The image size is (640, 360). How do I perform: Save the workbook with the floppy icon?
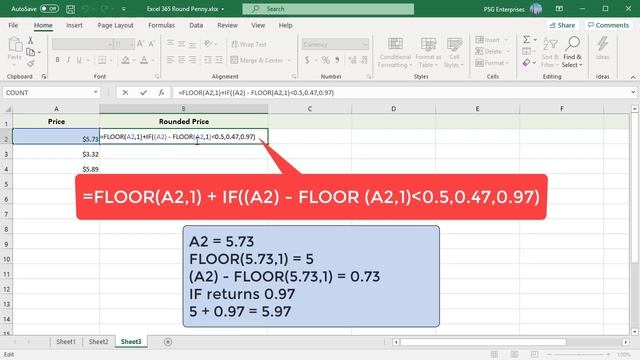pyautogui.click(x=70, y=9)
